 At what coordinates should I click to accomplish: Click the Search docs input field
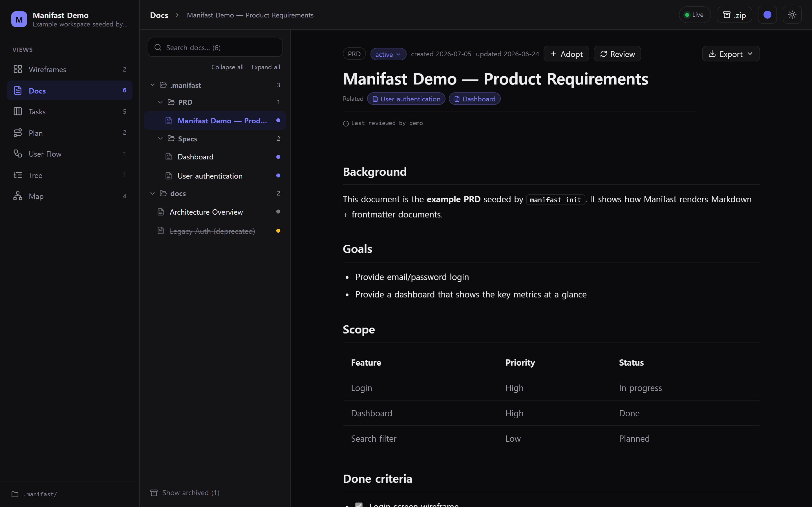[x=215, y=48]
